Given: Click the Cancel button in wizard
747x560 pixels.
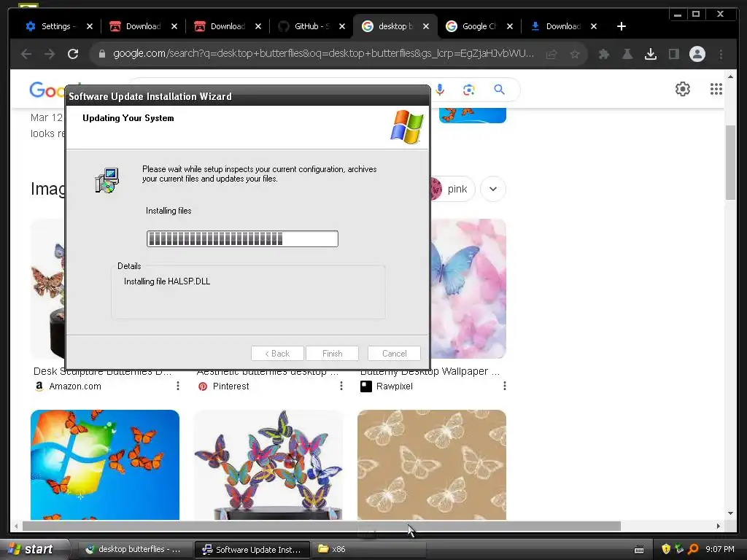Looking at the screenshot, I should coord(394,354).
